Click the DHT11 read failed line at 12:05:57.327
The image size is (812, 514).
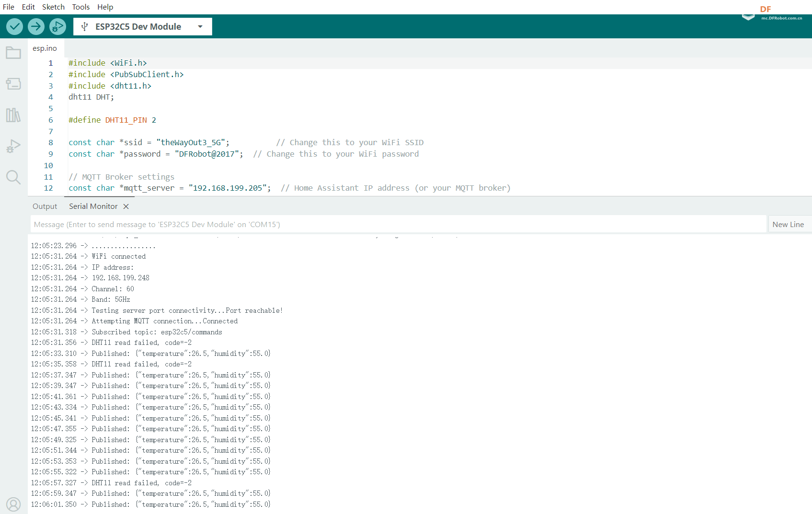click(x=112, y=483)
